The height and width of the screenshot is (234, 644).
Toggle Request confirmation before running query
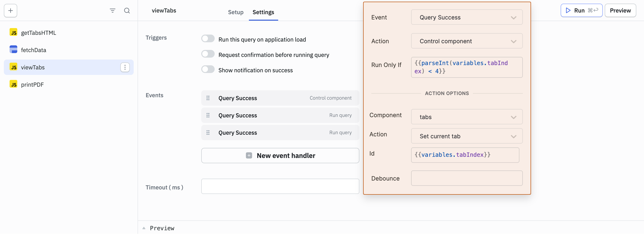tap(208, 54)
